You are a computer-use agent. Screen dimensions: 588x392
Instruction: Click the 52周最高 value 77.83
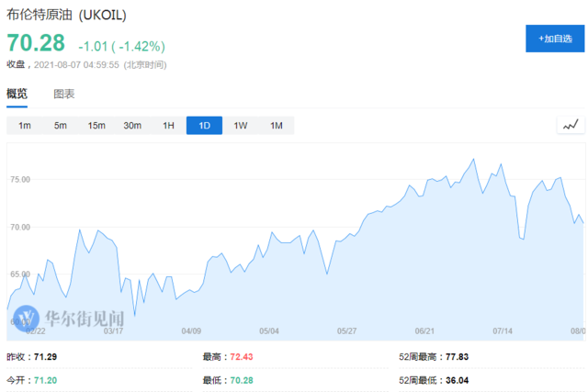458,357
